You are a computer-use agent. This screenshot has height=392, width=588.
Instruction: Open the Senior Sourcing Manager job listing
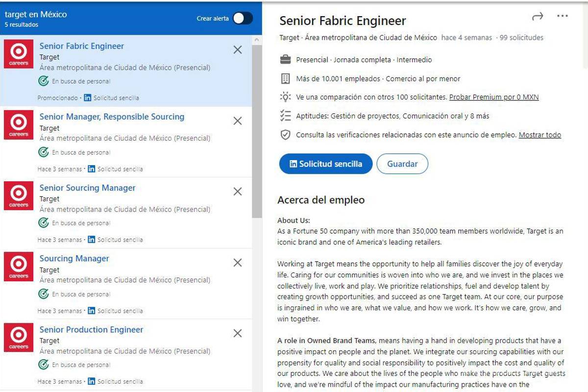coord(87,188)
